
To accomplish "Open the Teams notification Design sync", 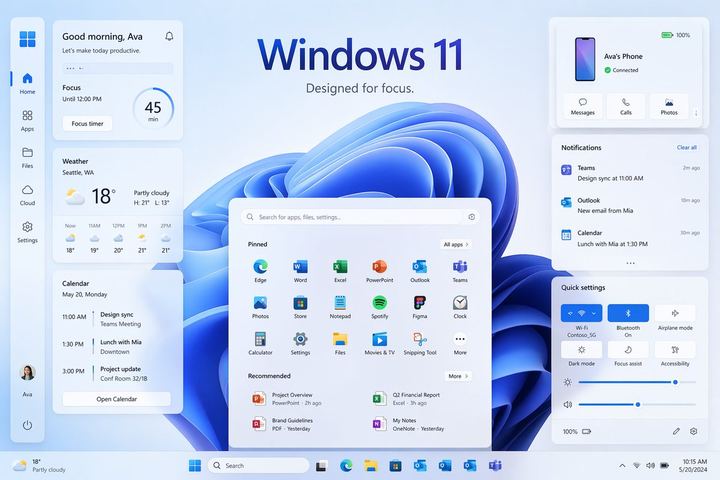I will coord(630,173).
